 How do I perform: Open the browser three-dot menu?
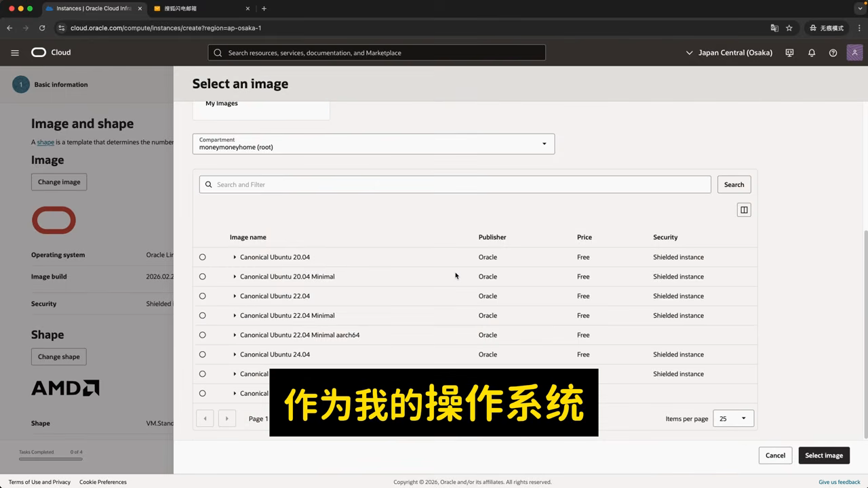coord(859,28)
